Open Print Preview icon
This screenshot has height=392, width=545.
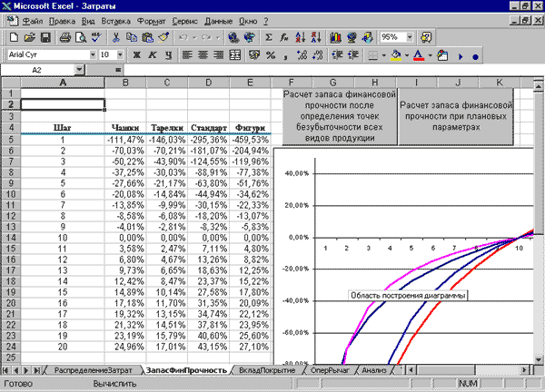point(81,37)
